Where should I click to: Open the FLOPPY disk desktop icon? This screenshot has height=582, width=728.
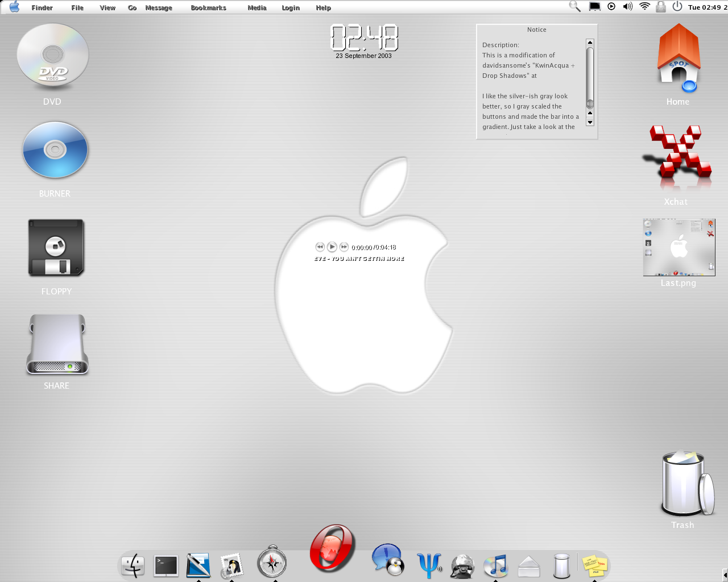tap(56, 248)
